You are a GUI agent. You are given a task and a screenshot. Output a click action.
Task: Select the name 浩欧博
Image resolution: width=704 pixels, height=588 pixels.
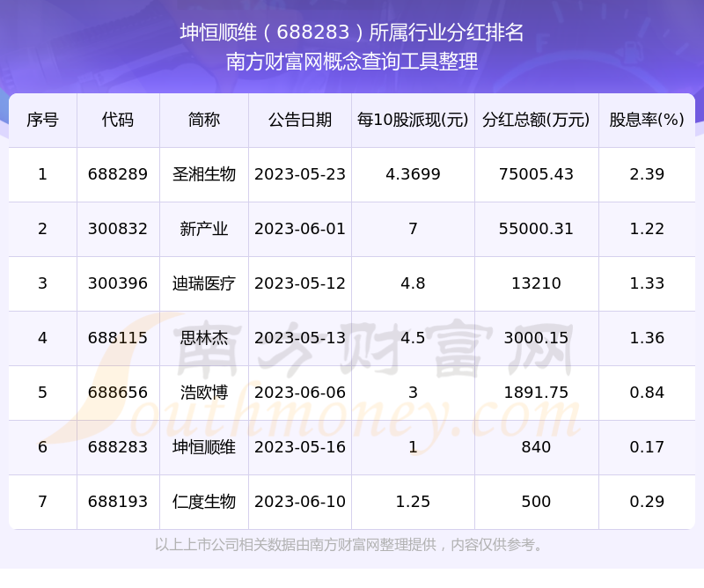(204, 393)
